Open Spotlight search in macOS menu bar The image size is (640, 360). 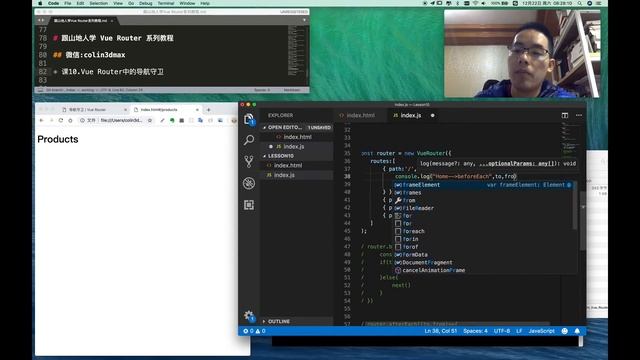[x=580, y=3]
